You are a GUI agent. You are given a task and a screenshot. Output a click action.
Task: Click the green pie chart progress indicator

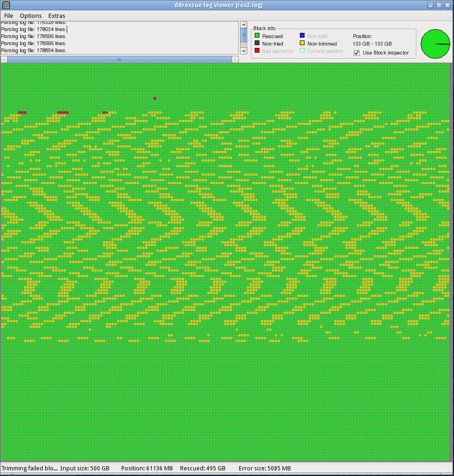435,44
